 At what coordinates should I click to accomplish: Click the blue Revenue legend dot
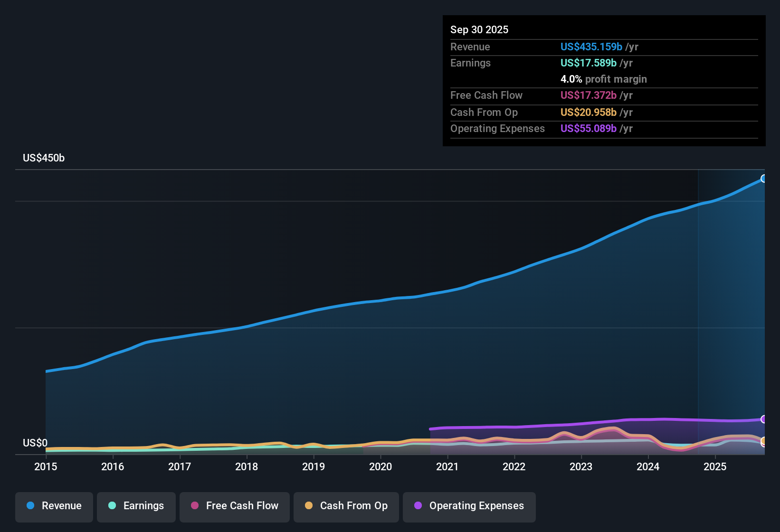30,506
